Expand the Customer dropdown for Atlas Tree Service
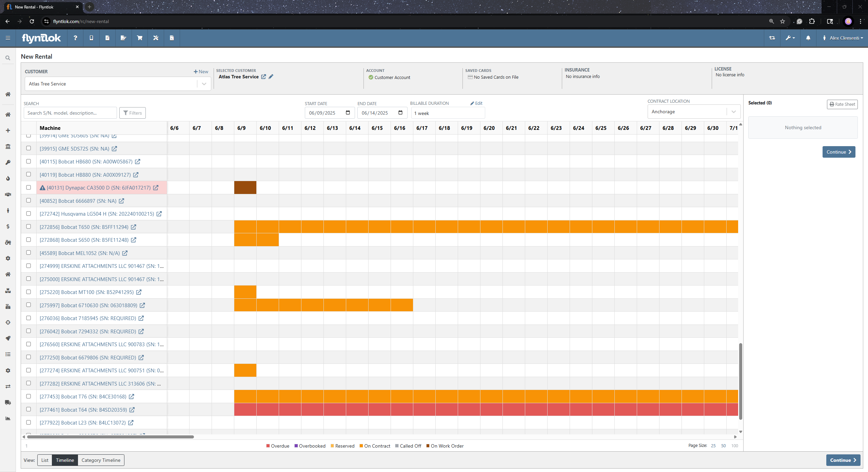Screen dimensions: 868x472 [x=204, y=84]
